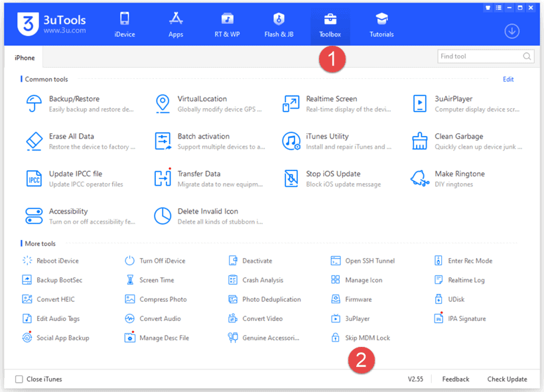Viewport: 544px width, 392px height.
Task: Open the Skip MDM Lock tool
Action: [x=361, y=338]
